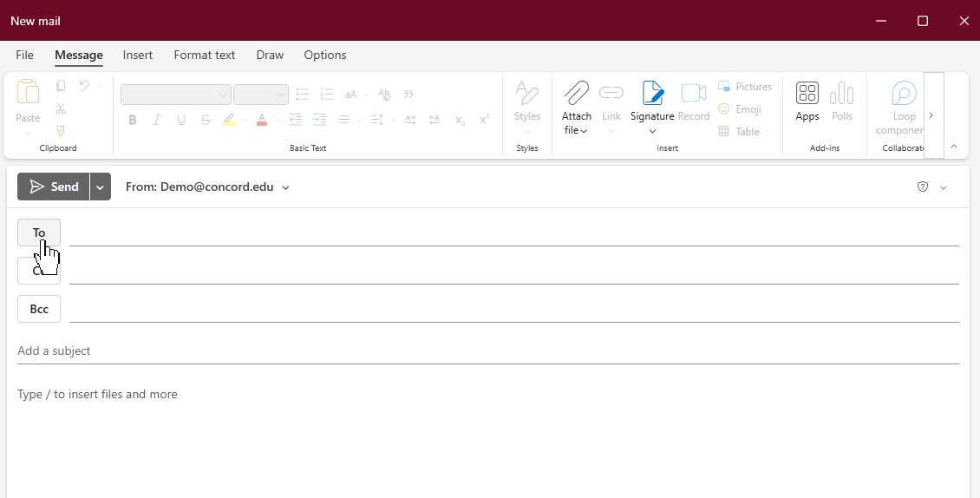The width and height of the screenshot is (980, 498).
Task: Click the Attach file paperclip icon
Action: click(x=576, y=93)
